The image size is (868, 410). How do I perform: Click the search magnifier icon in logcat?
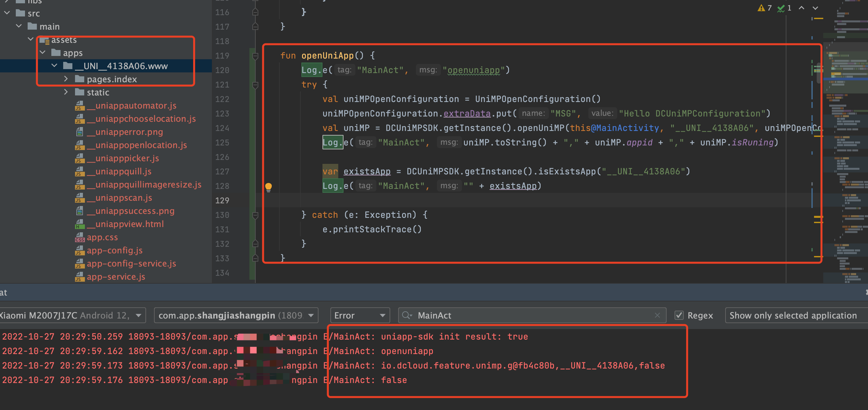click(x=406, y=315)
